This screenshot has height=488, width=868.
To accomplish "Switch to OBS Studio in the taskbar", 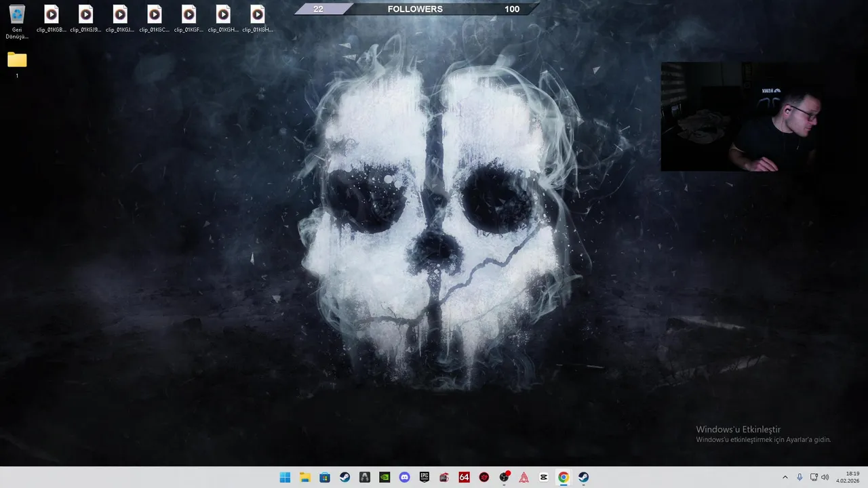I will [x=504, y=477].
